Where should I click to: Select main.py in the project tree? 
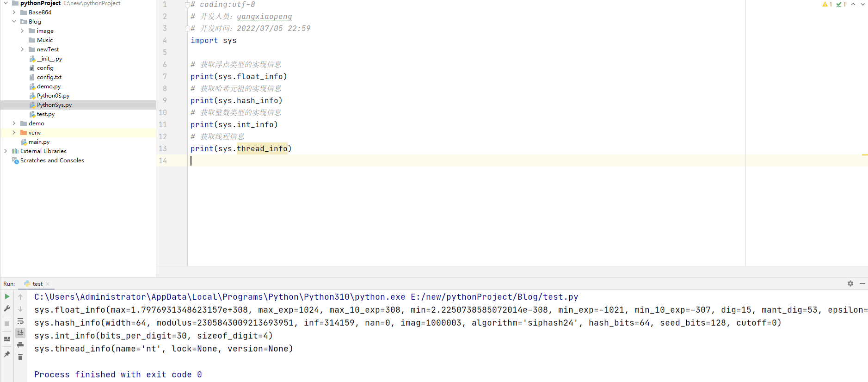click(39, 142)
